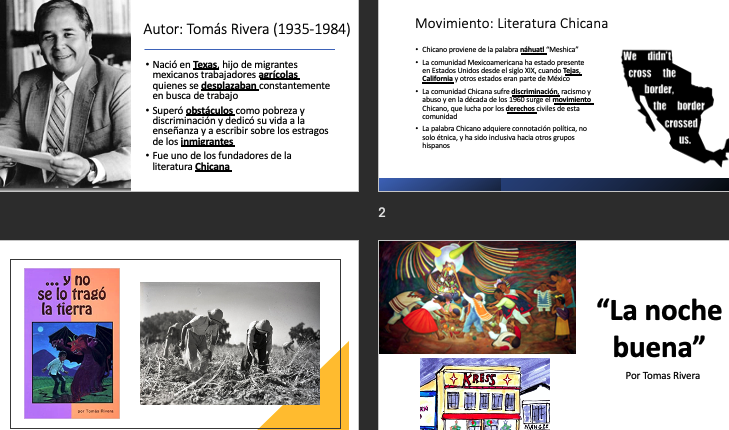Screen dimensions: 729x430
Task: Click the underlined word "obstáculos"
Action: 209,111
